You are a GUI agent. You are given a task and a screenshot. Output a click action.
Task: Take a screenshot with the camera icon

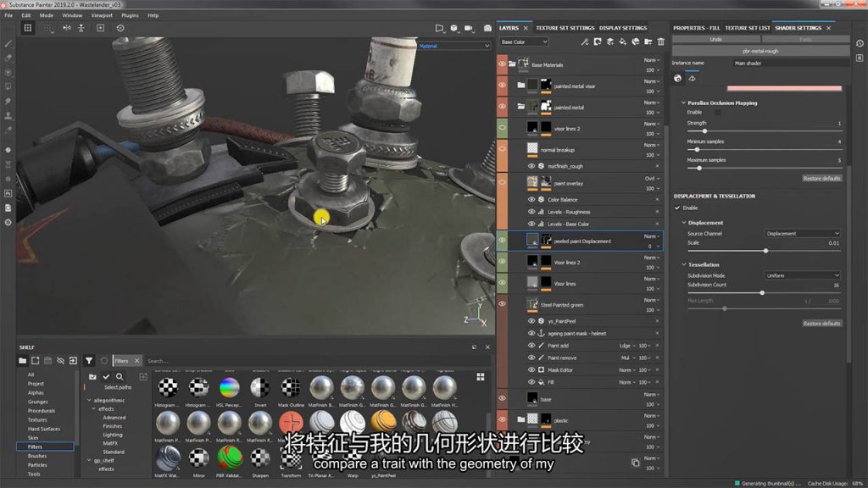[487, 28]
